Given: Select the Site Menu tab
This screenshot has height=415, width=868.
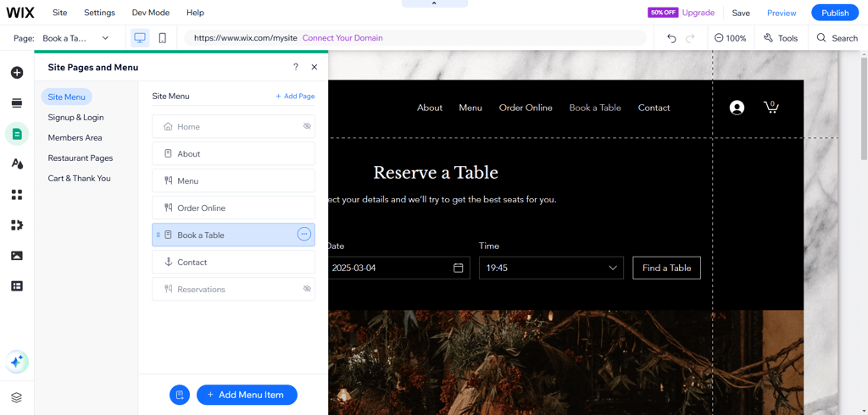Looking at the screenshot, I should 66,97.
